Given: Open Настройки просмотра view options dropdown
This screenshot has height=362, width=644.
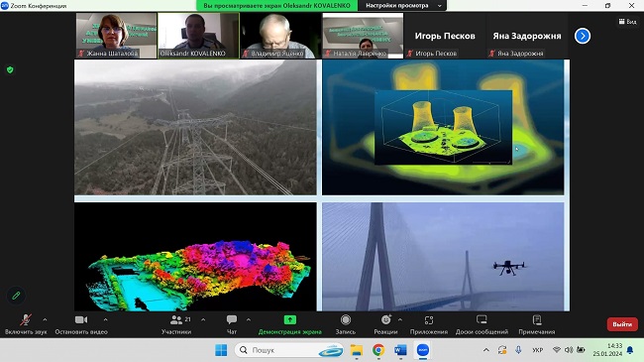Looking at the screenshot, I should (x=402, y=5).
